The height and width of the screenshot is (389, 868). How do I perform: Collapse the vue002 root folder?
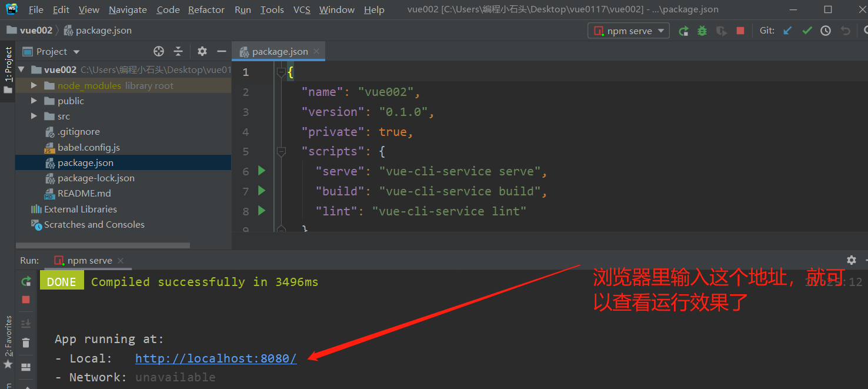tap(22, 69)
